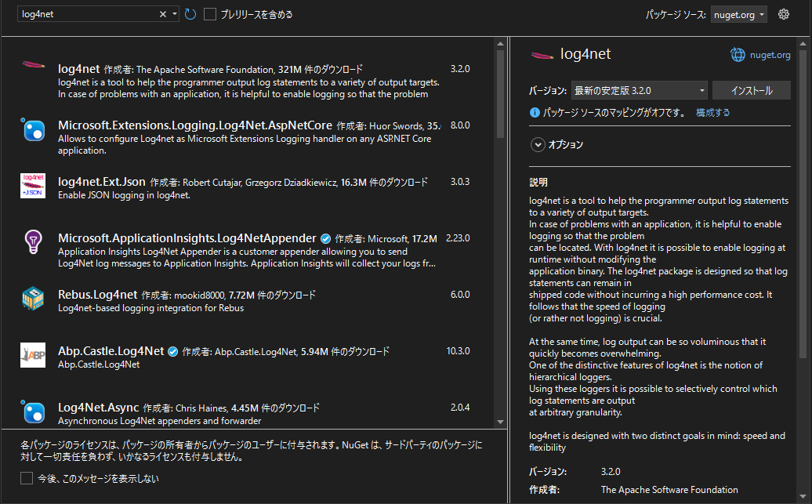The height and width of the screenshot is (504, 812).
Task: Click the package list scrollbar thumb
Action: coord(500,94)
